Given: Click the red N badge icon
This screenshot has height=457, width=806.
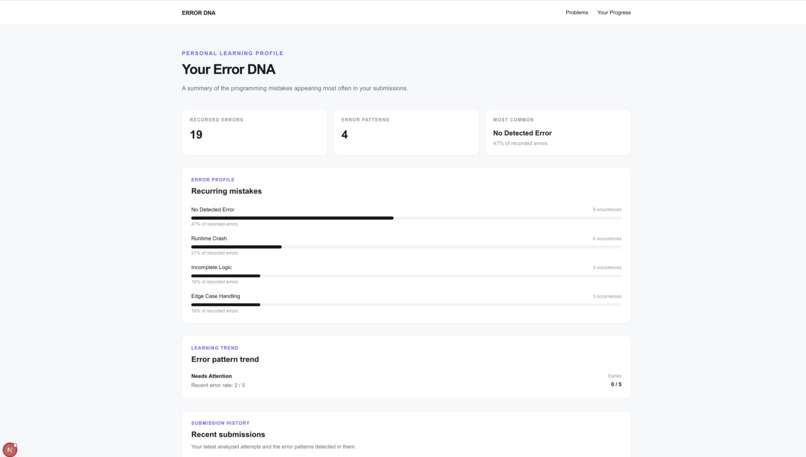Looking at the screenshot, I should [x=10, y=449].
